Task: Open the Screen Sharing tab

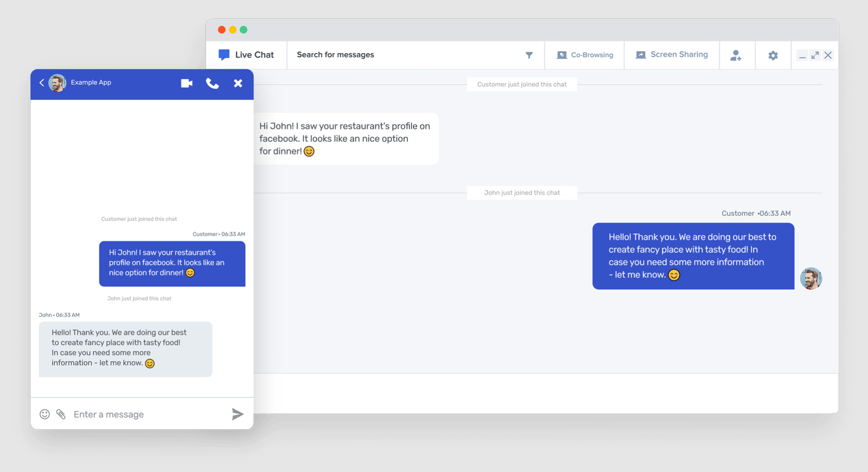Action: [672, 55]
